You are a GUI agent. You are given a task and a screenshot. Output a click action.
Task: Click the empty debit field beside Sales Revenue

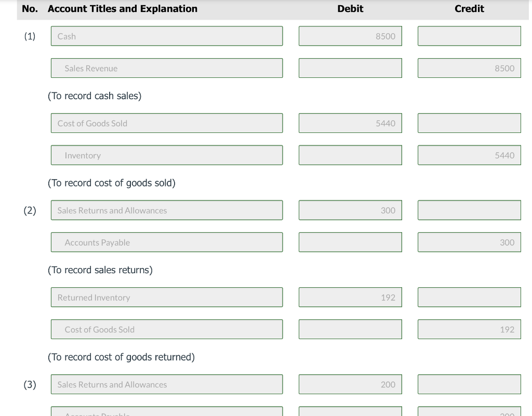pyautogui.click(x=350, y=68)
